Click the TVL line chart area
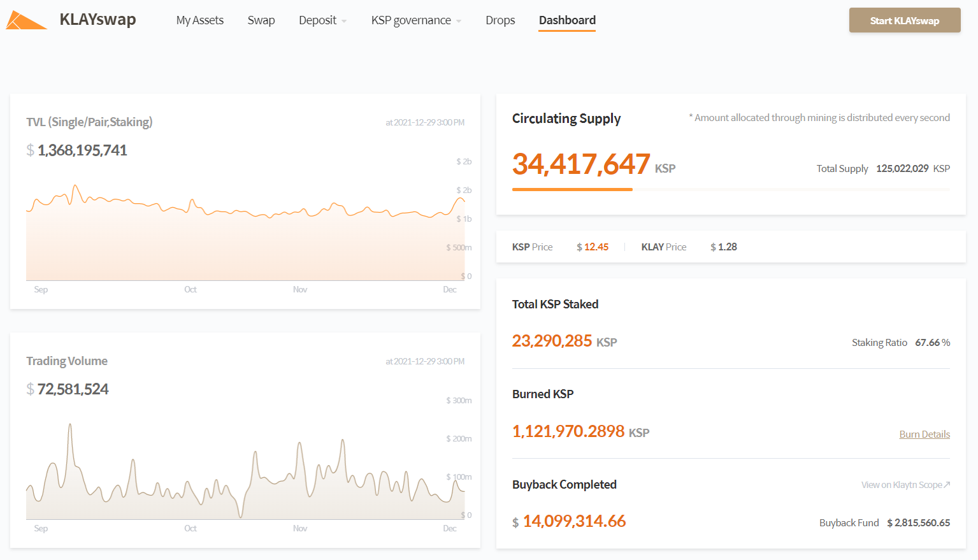The image size is (978, 560). 245,232
